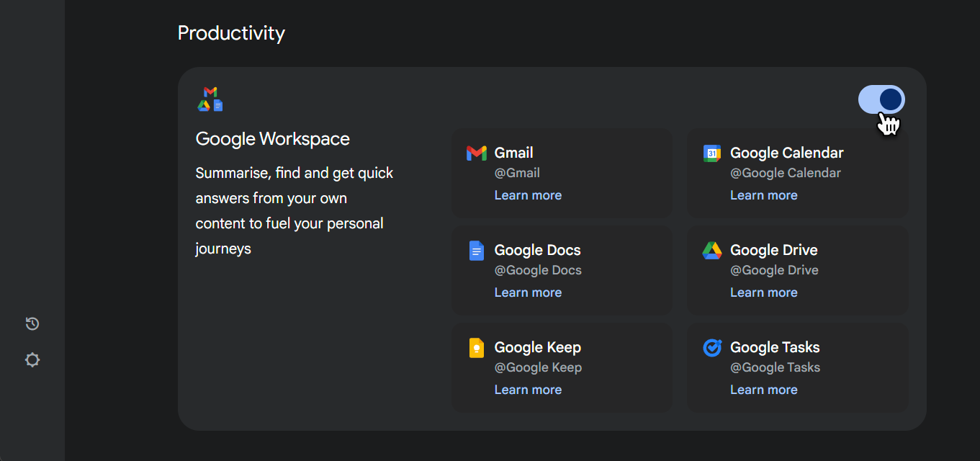Viewport: 980px width, 461px height.
Task: Click the Google Tasks checkmark icon
Action: pos(712,347)
